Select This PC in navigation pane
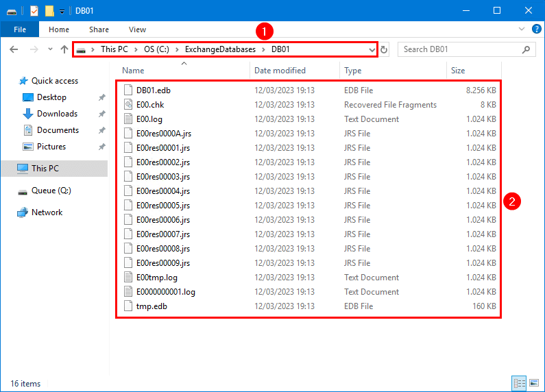 pyautogui.click(x=55, y=169)
